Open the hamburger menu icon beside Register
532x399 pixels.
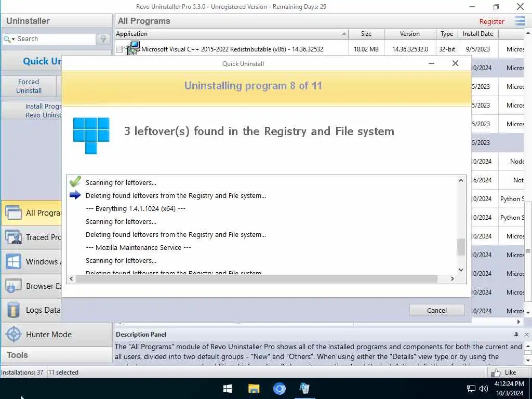point(520,21)
